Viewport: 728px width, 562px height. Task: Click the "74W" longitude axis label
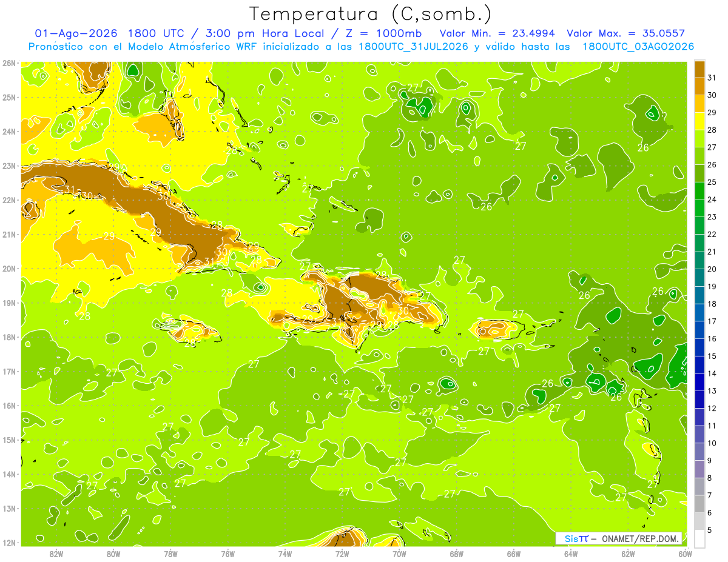tap(285, 554)
